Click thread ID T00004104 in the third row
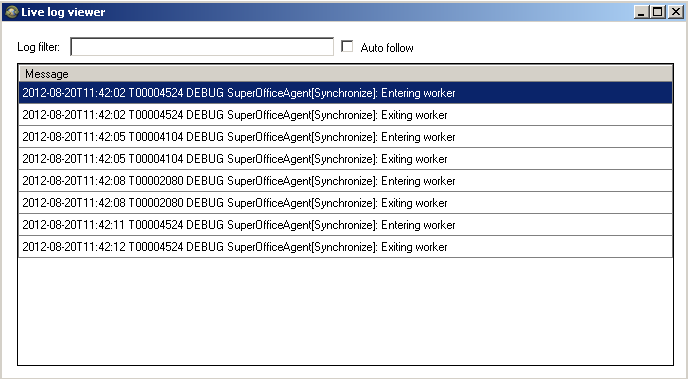 click(x=156, y=137)
